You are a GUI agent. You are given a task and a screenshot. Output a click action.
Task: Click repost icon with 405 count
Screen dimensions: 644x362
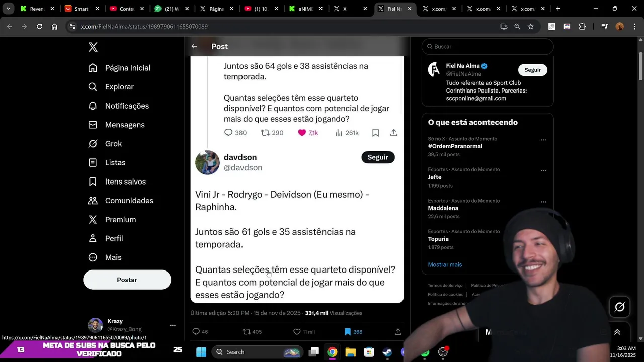click(x=247, y=332)
